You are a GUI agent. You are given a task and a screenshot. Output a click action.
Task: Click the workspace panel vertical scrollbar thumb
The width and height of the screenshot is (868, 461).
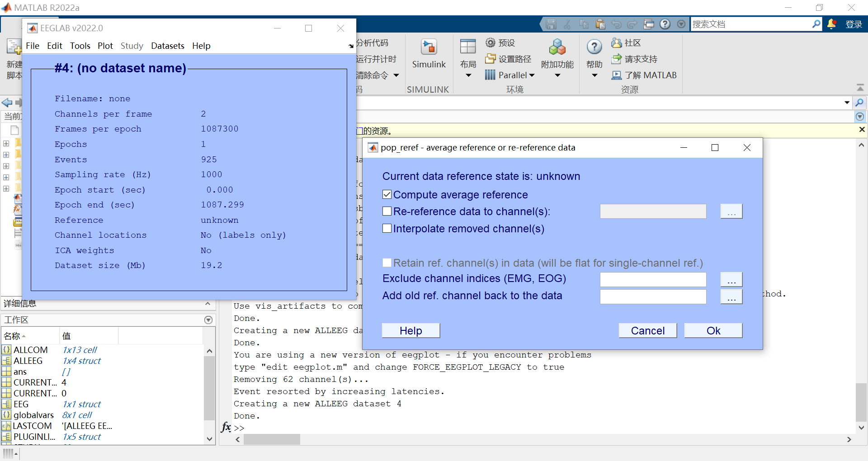(209, 388)
